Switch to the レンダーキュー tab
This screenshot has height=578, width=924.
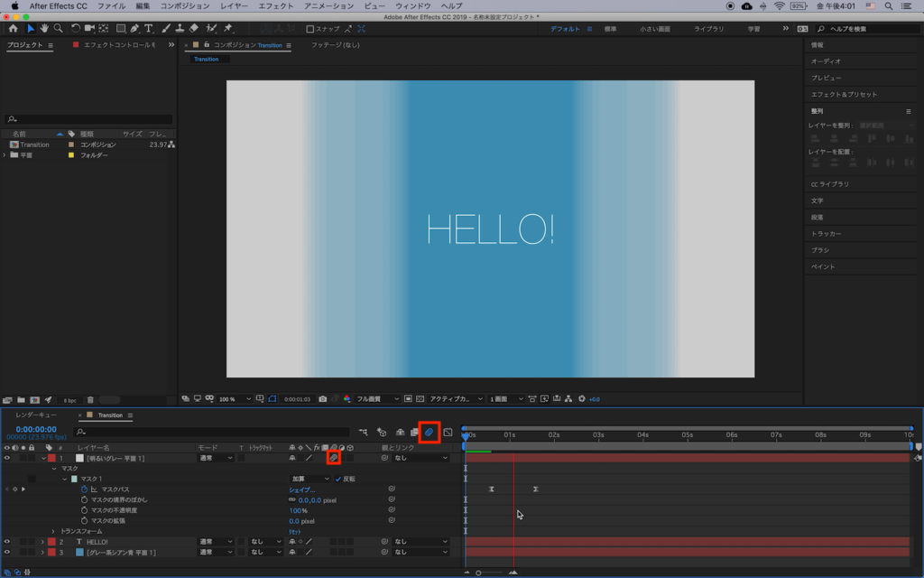(x=36, y=415)
